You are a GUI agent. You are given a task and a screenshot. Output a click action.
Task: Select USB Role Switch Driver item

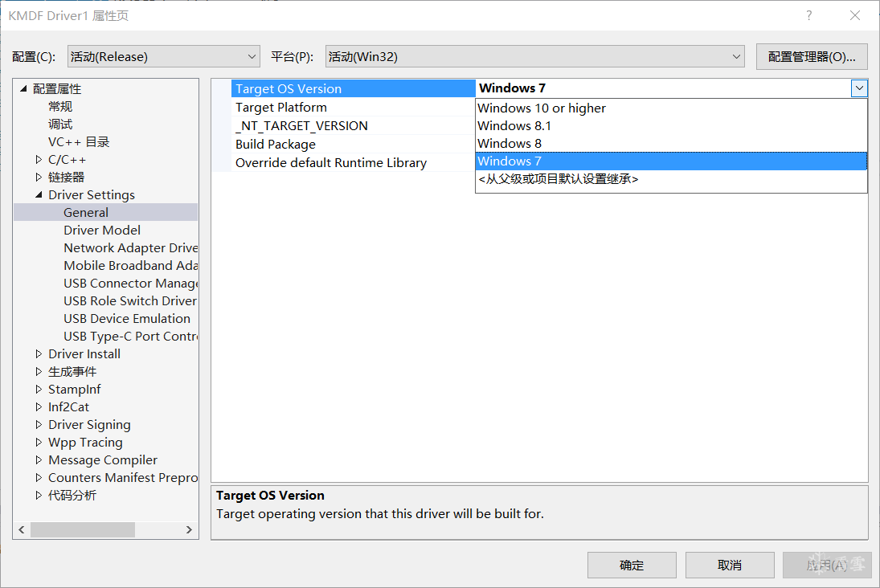tap(130, 300)
